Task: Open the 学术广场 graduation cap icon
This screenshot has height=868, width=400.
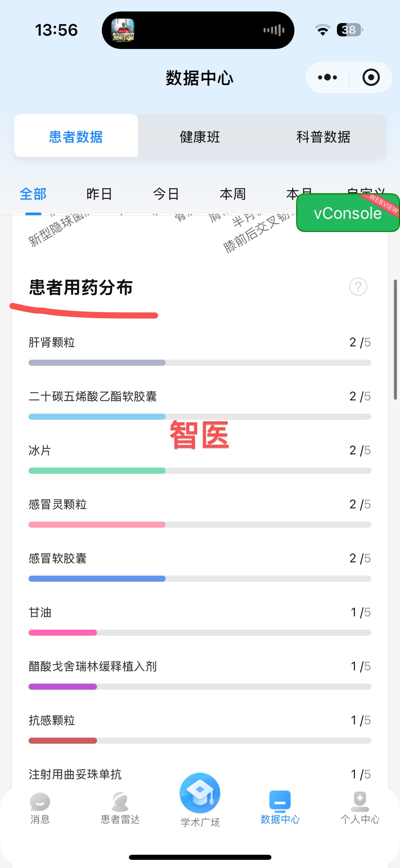Action: click(200, 794)
